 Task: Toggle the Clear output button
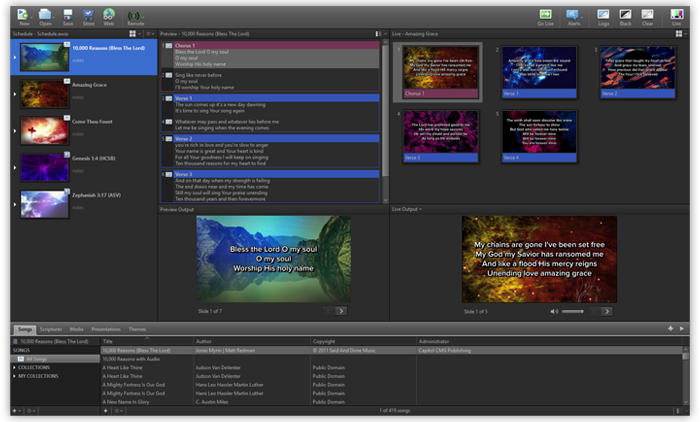tap(647, 16)
